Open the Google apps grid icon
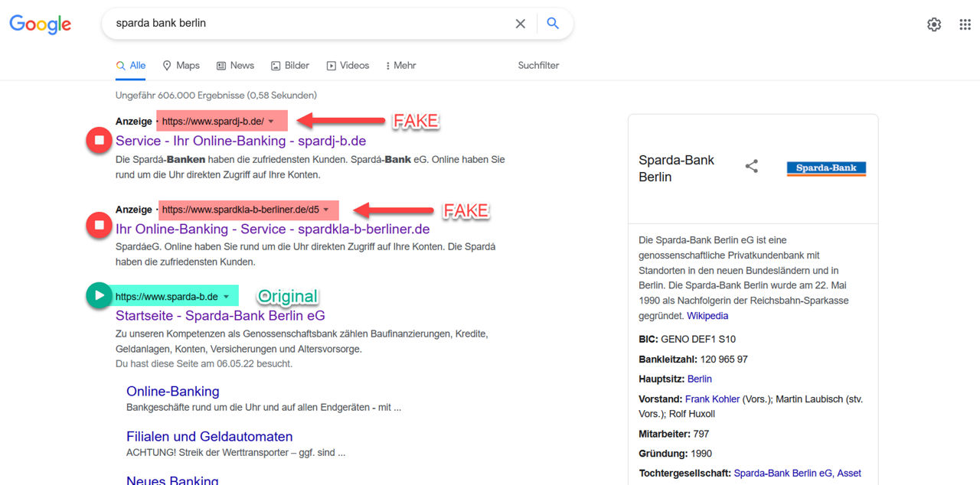 [x=965, y=24]
